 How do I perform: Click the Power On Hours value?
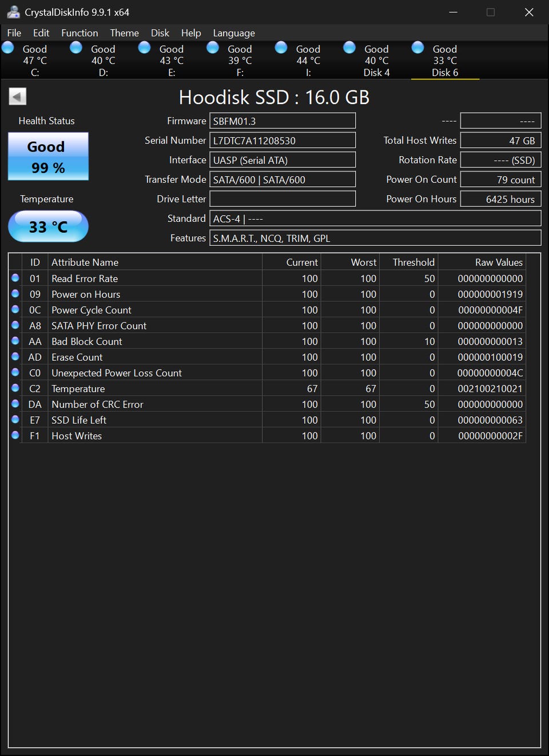tap(500, 198)
